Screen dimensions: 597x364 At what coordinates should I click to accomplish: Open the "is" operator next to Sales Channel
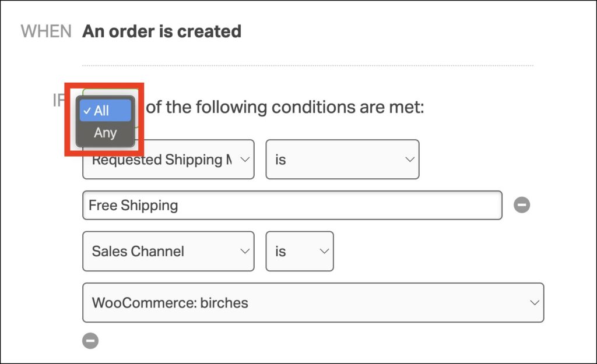[299, 251]
